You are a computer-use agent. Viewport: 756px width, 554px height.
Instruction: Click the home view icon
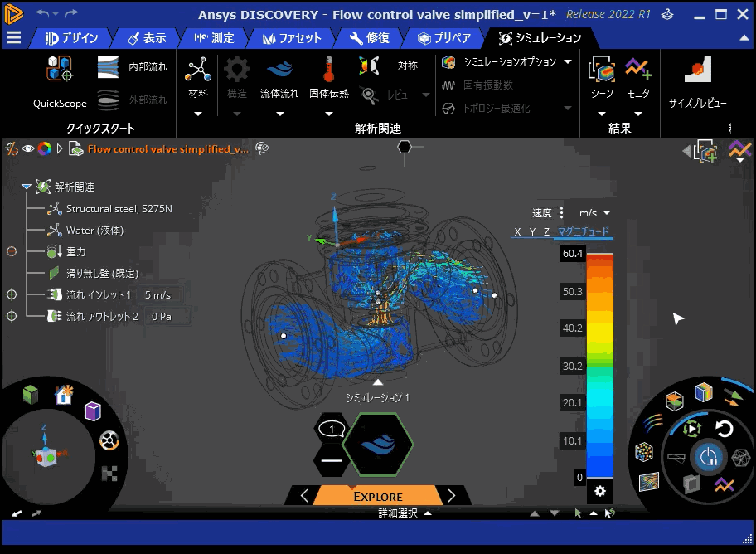click(x=64, y=395)
